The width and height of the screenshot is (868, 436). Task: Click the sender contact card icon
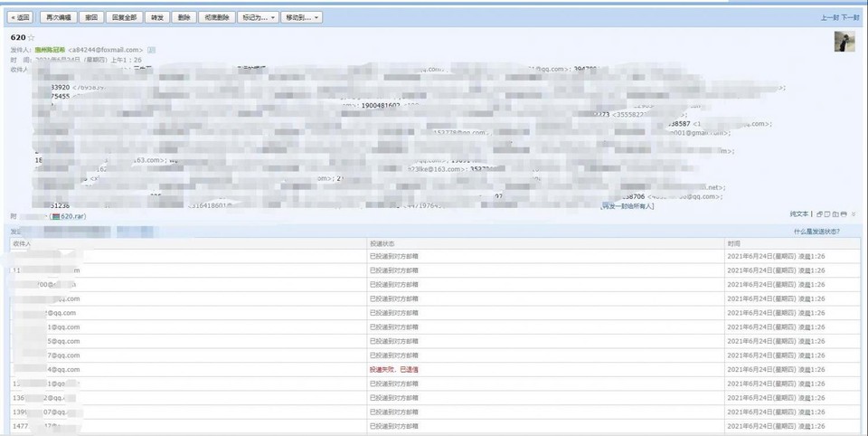[152, 50]
